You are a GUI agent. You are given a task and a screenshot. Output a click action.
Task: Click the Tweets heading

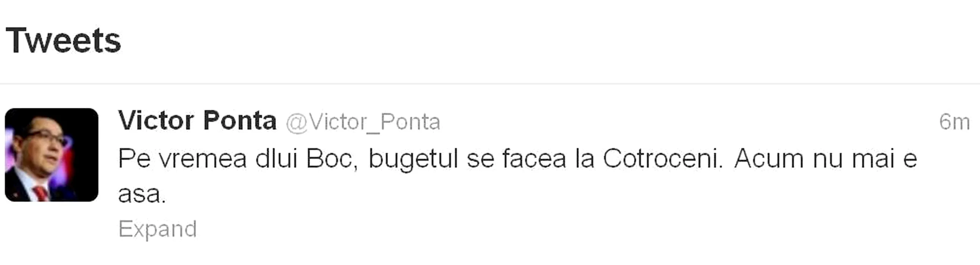click(64, 41)
